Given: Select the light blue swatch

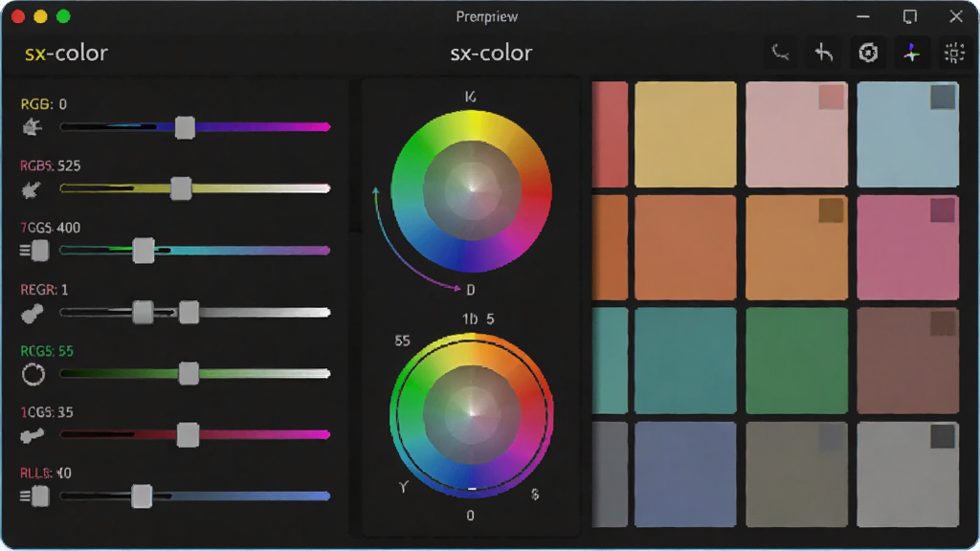Looking at the screenshot, I should [907, 134].
